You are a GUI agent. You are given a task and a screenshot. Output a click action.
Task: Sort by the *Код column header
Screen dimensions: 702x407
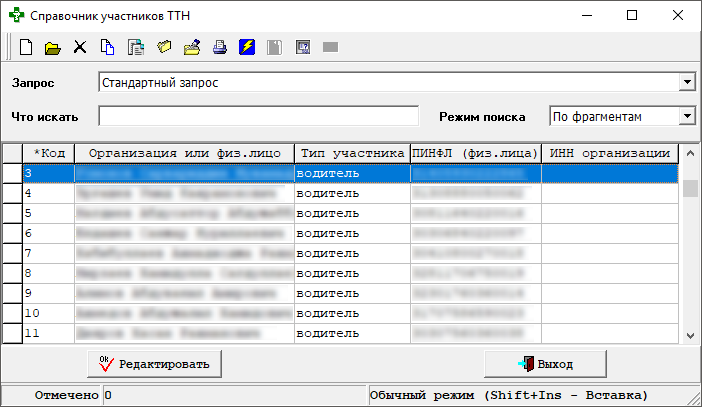[x=48, y=154]
